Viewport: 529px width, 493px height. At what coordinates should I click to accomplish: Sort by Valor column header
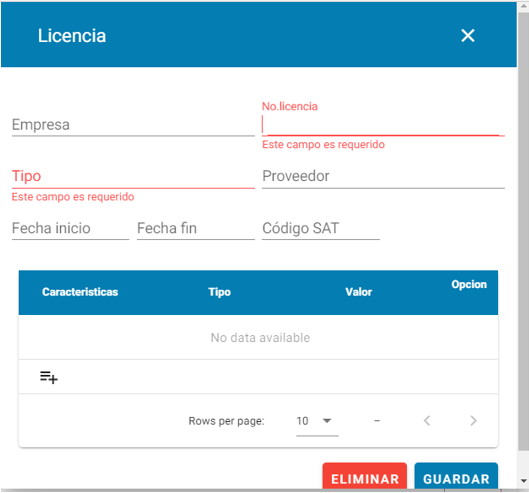(x=359, y=292)
